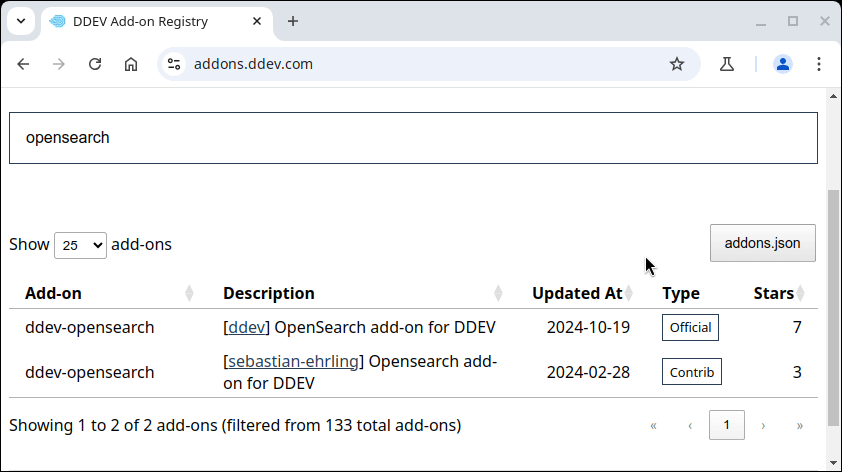Screen dimensions: 842x472
Task: Sort the table by Add-on column
Action: pyautogui.click(x=54, y=293)
